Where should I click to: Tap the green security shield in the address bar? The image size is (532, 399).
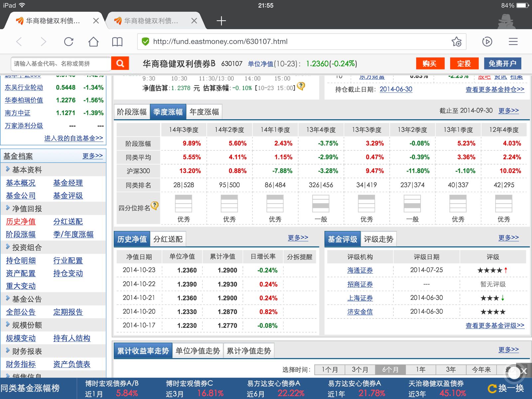pyautogui.click(x=145, y=42)
